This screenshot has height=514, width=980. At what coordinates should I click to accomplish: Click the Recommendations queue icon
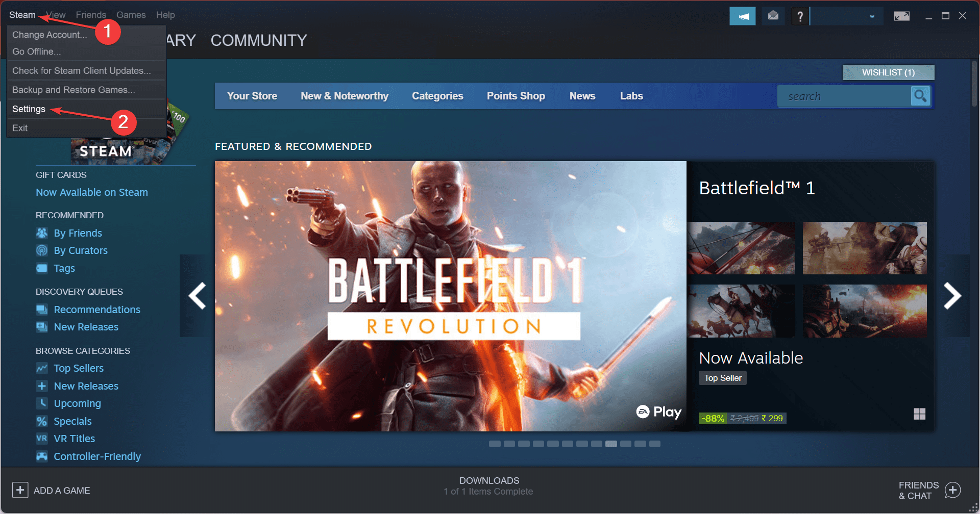tap(42, 310)
